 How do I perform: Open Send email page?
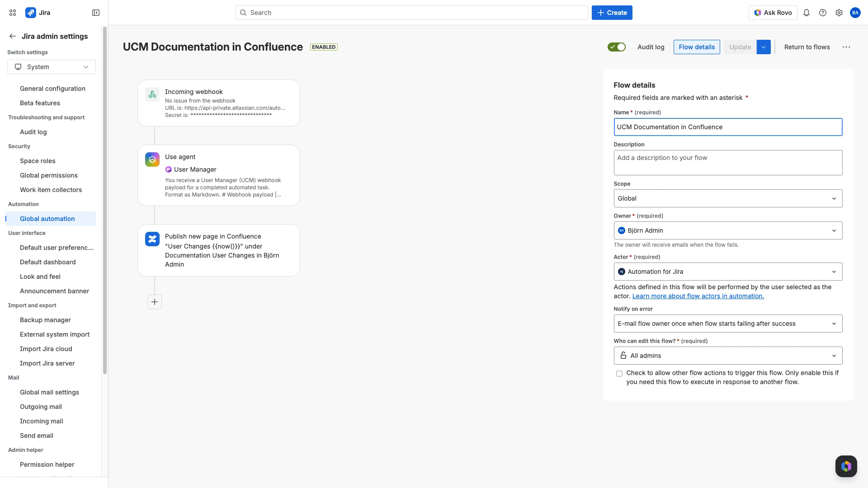click(36, 436)
